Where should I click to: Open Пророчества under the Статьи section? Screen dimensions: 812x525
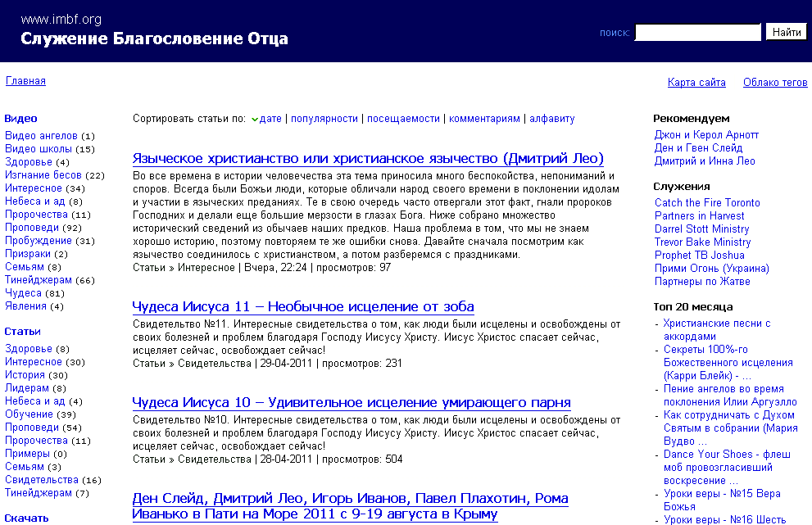coord(36,440)
